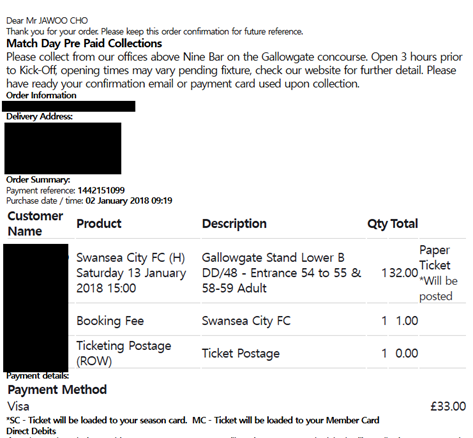This screenshot has width=473, height=438.
Task: Click the £33.00 total amount
Action: [x=448, y=406]
